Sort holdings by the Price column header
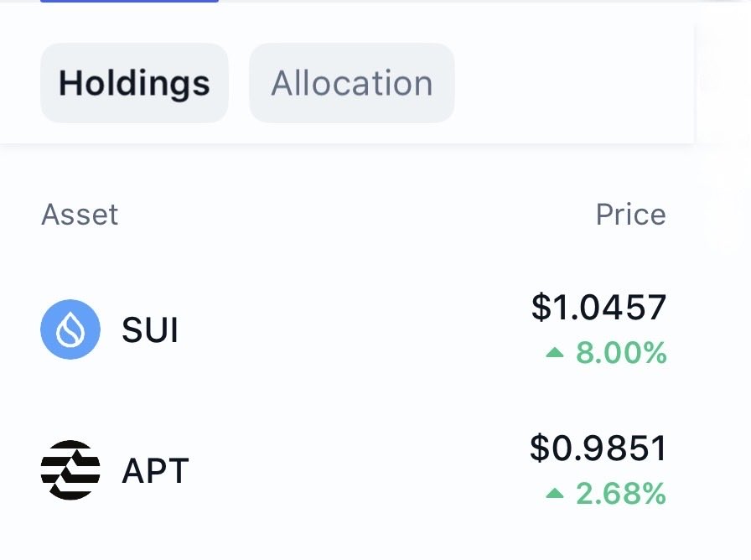The height and width of the screenshot is (560, 751). 630,215
